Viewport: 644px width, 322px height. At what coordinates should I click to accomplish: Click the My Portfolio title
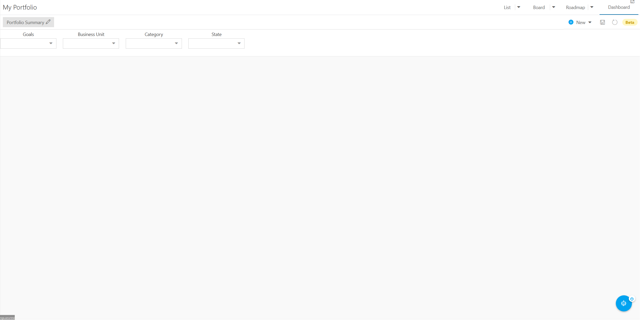coord(20,7)
